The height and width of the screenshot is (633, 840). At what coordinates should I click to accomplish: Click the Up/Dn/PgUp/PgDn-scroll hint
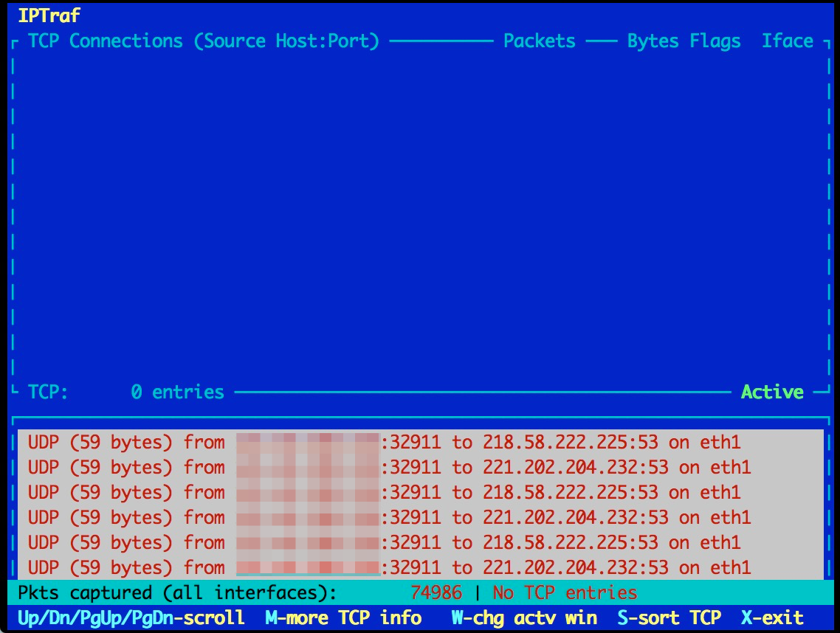[131, 618]
